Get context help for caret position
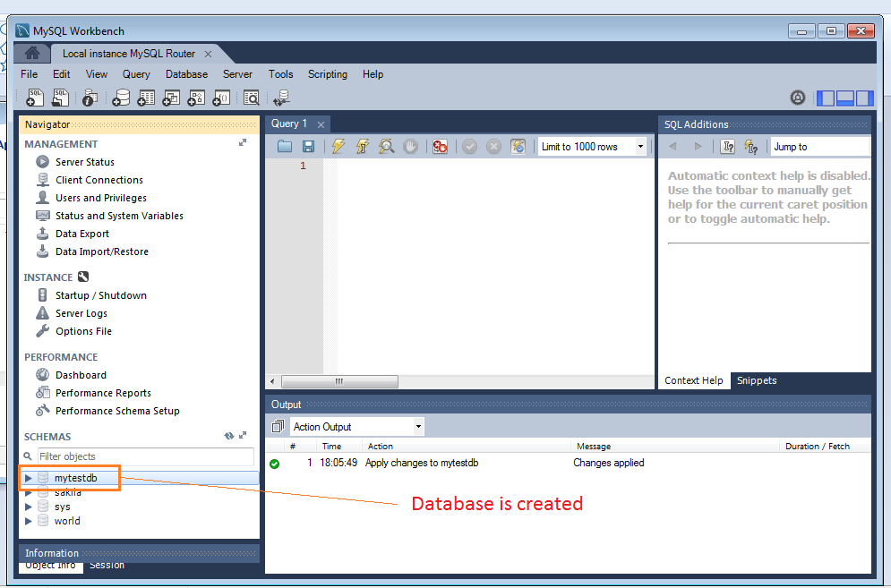891x588 pixels. coord(727,147)
